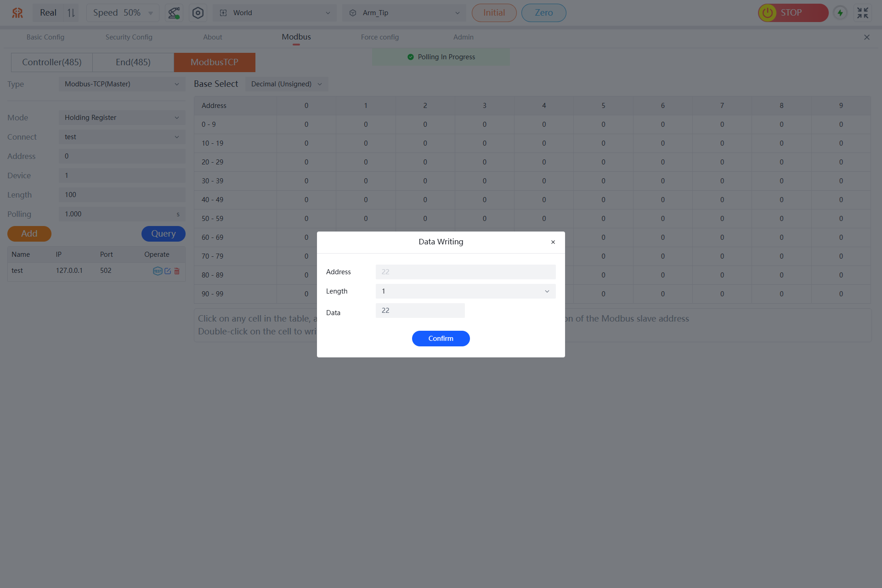882x588 pixels.
Task: Click the TEST connection icon for test row
Action: (157, 271)
